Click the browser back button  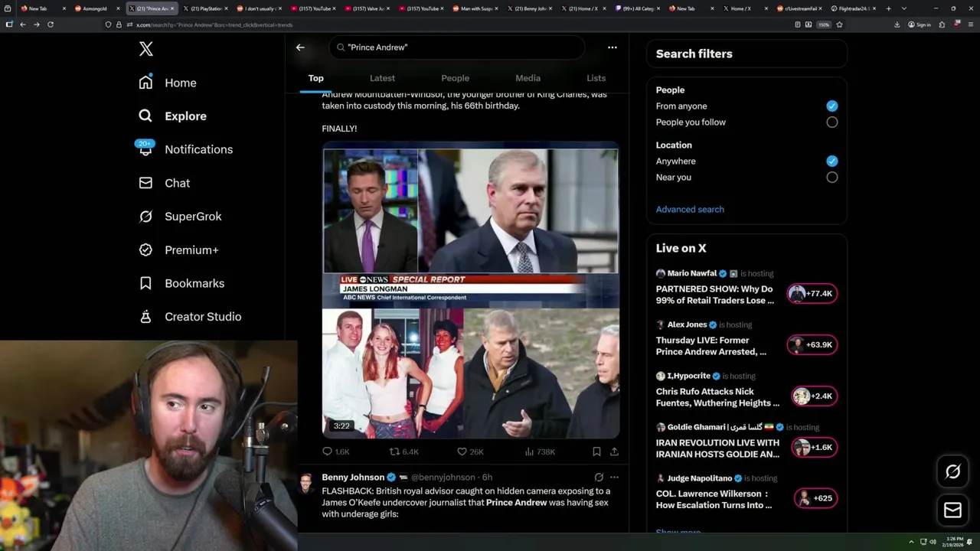click(23, 24)
